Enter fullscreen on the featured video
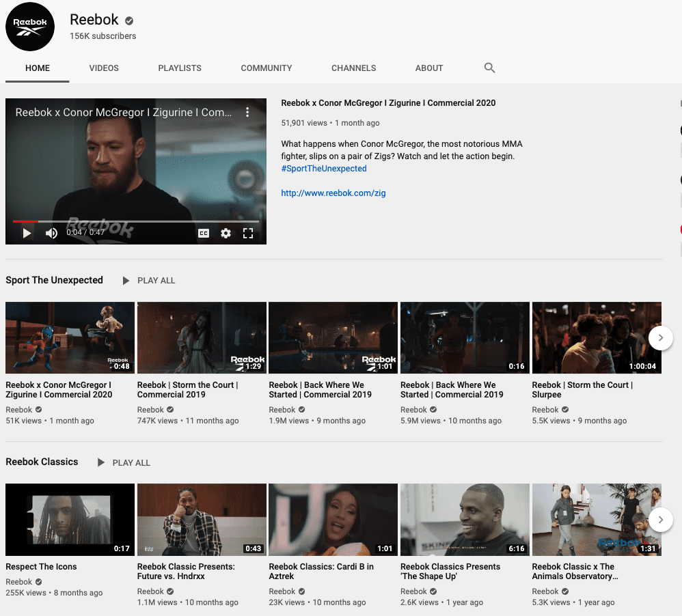Screen dimensions: 682x616 coord(248,234)
